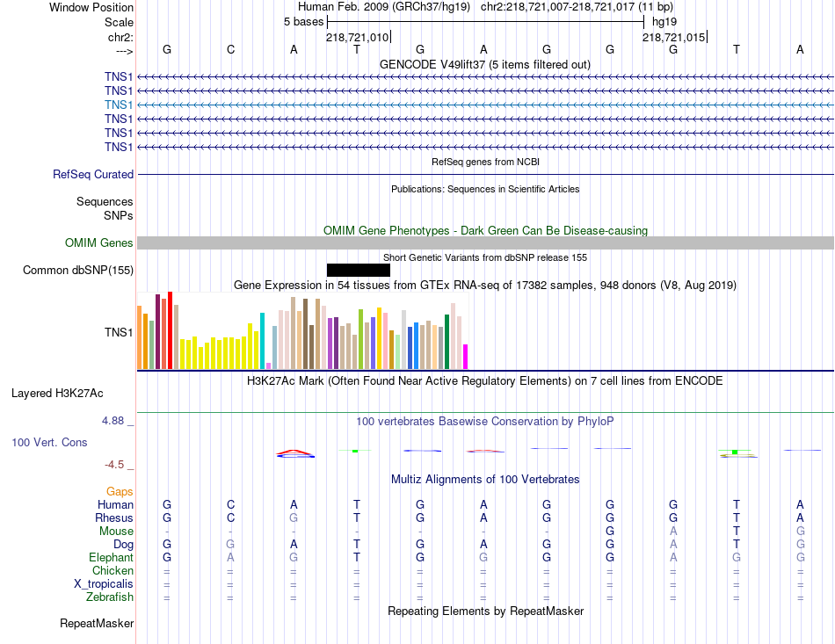The image size is (835, 644).
Task: Click the 218,721,010 coordinate marker
Action: point(358,37)
